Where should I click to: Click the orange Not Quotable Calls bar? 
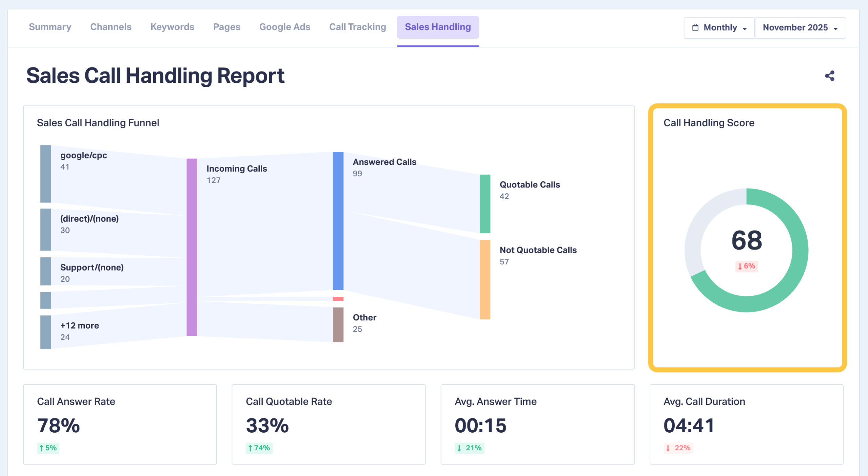click(x=485, y=279)
